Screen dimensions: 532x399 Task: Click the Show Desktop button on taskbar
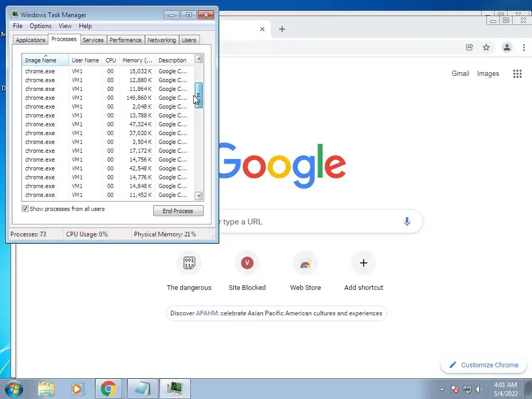[x=528, y=389]
